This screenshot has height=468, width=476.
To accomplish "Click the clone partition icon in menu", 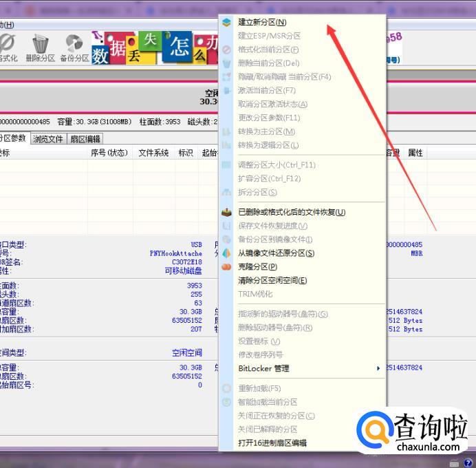I will pyautogui.click(x=226, y=266).
